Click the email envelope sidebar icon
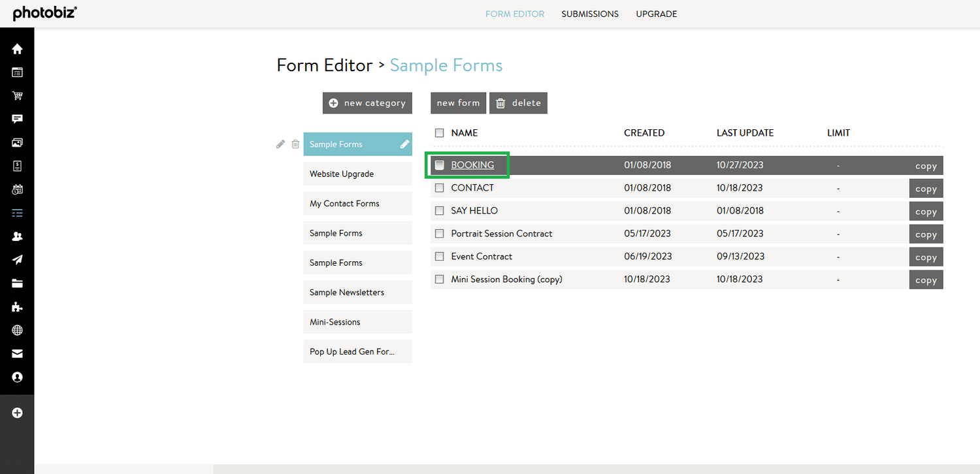Image resolution: width=980 pixels, height=474 pixels. click(17, 353)
